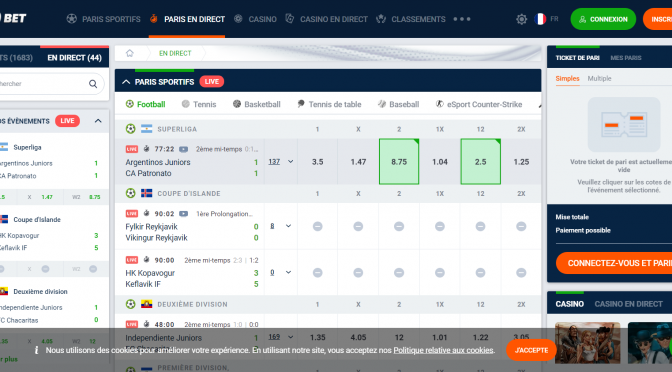
Task: Select the Football sport tab
Action: (x=145, y=104)
